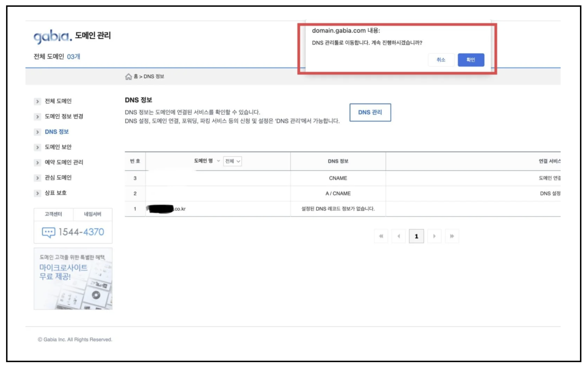Expand the 전체 도메인 sidebar item

coord(58,101)
